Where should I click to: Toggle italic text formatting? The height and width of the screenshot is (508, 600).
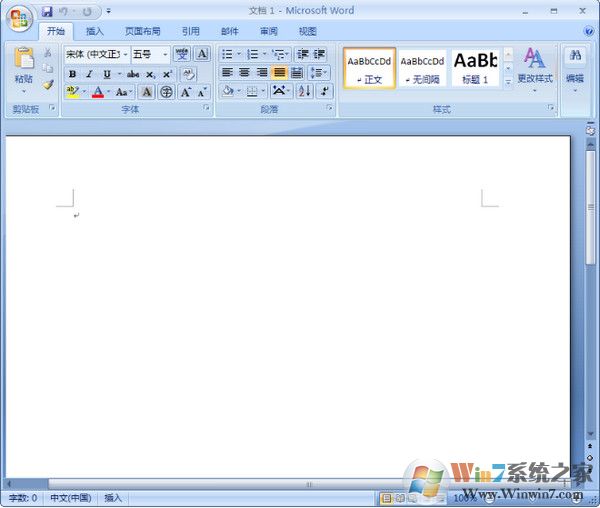tap(88, 74)
